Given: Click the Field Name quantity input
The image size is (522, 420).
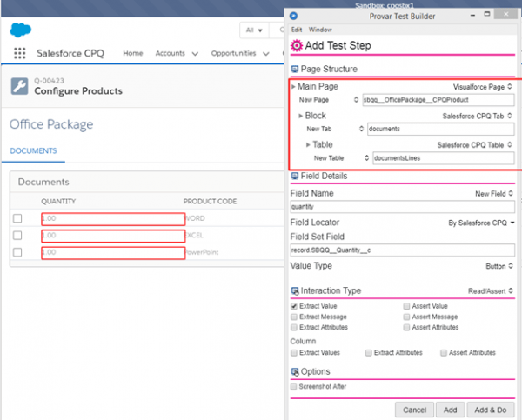Looking at the screenshot, I should click(403, 207).
